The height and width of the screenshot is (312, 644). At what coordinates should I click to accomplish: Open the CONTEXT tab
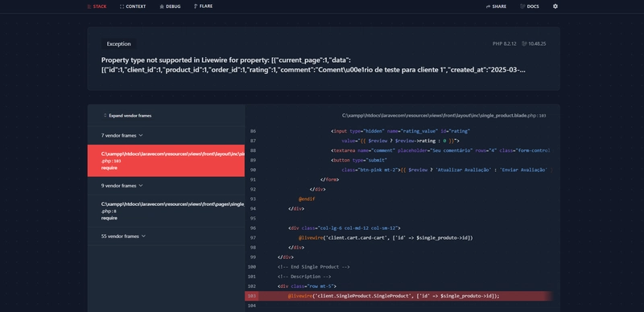pyautogui.click(x=133, y=6)
